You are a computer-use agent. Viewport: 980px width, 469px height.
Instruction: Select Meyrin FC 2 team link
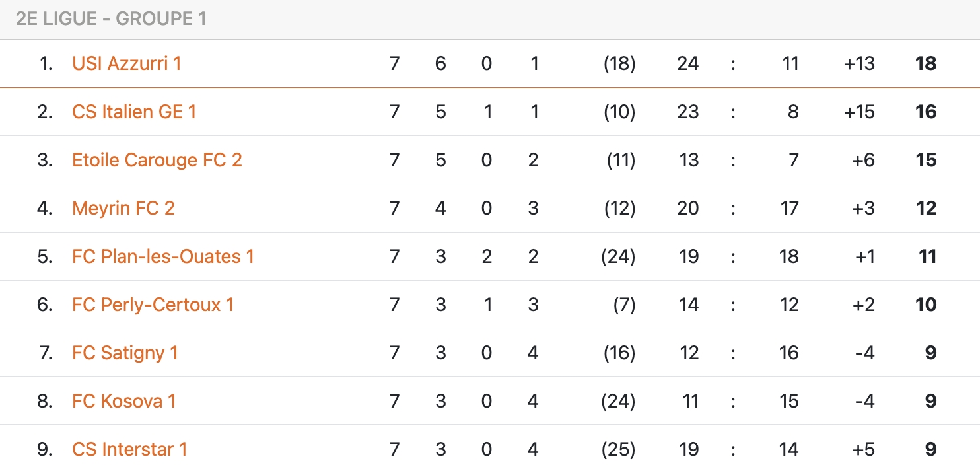pyautogui.click(x=123, y=208)
